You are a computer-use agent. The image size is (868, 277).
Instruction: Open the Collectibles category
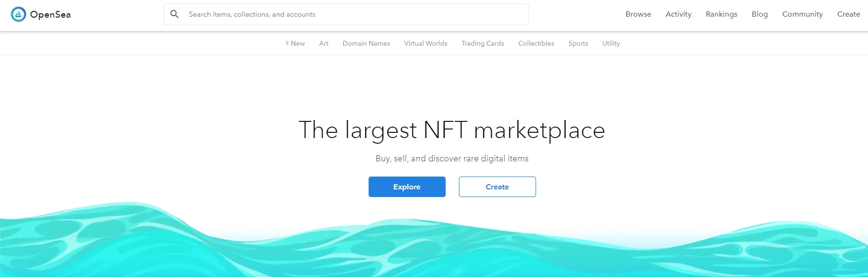click(x=536, y=43)
